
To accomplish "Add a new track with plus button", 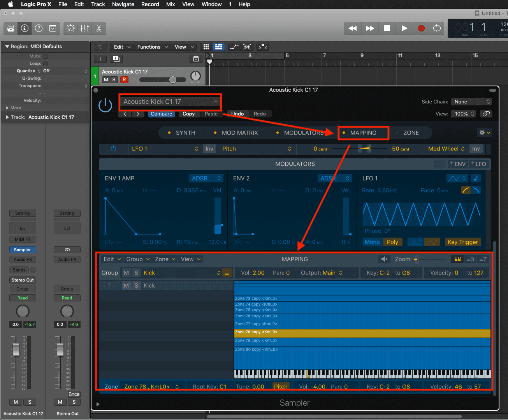I will pyautogui.click(x=100, y=59).
